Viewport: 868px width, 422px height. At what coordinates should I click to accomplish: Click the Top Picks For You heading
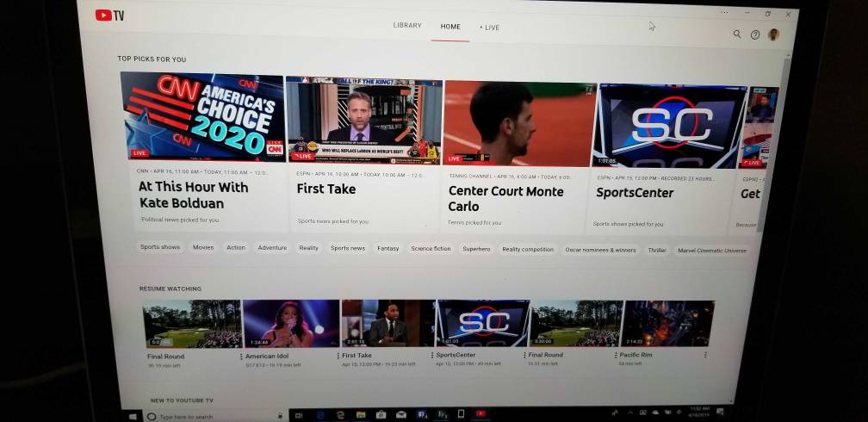pyautogui.click(x=152, y=59)
